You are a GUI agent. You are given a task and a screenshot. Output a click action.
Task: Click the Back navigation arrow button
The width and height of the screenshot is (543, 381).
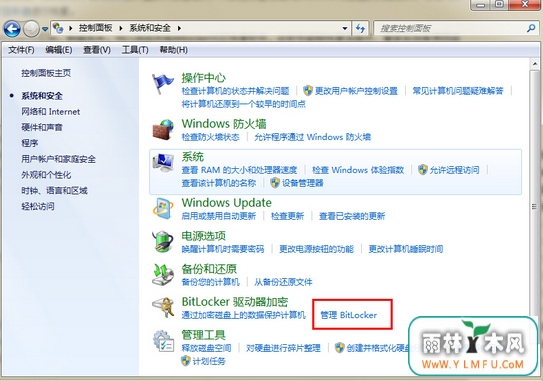click(x=12, y=29)
